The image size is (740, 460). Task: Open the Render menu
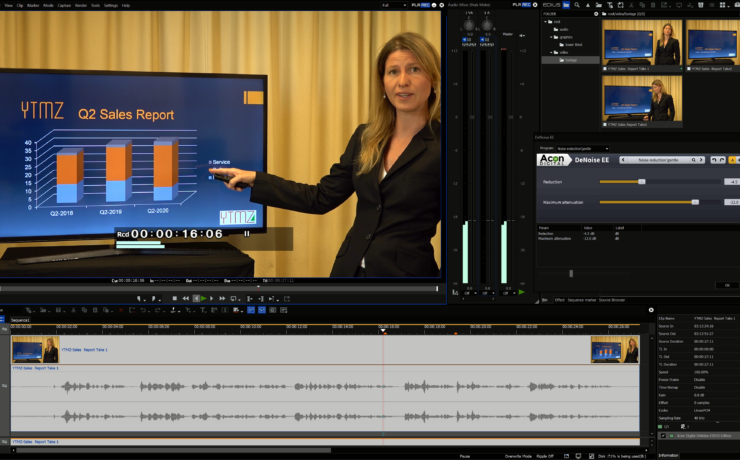[81, 5]
